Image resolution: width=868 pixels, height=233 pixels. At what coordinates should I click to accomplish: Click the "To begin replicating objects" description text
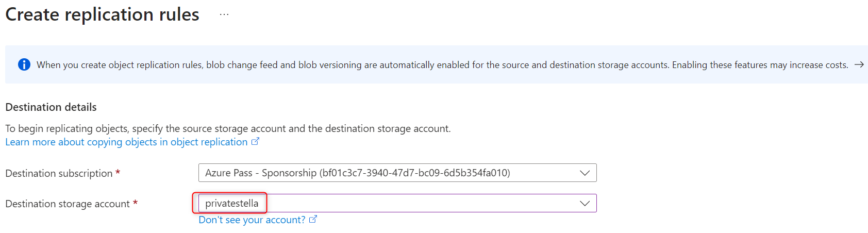coord(228,128)
